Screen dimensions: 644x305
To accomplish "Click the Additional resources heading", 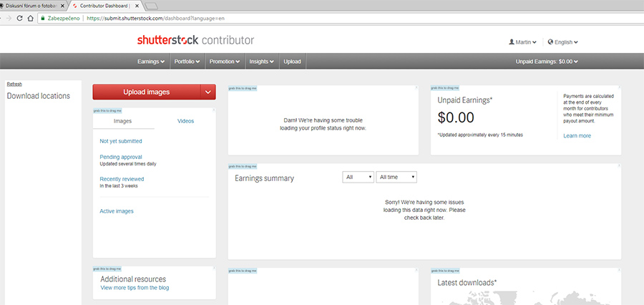I will point(133,279).
